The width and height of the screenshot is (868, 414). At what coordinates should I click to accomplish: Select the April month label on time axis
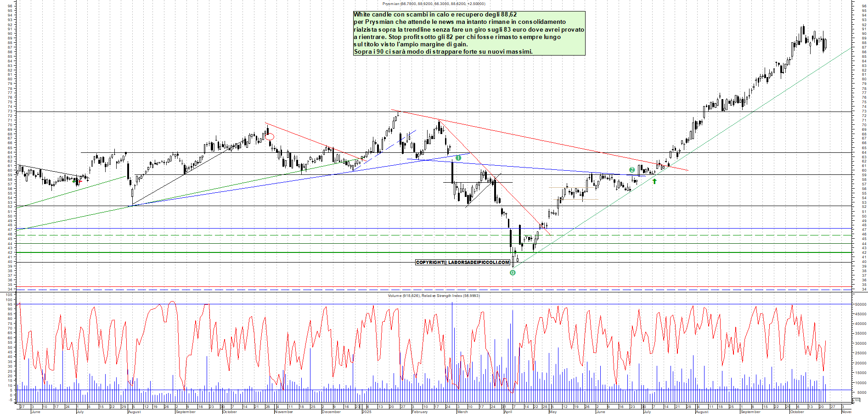(x=508, y=412)
